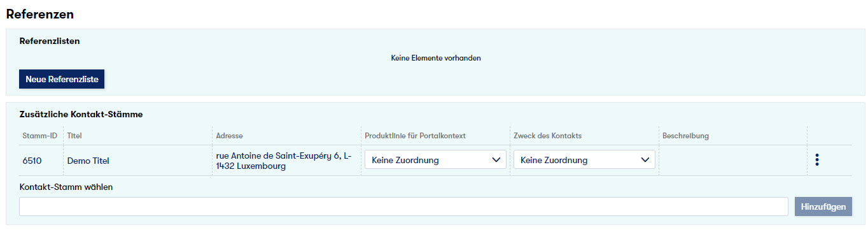Click the empty Beschreibung cell in row 6510

tap(732, 161)
